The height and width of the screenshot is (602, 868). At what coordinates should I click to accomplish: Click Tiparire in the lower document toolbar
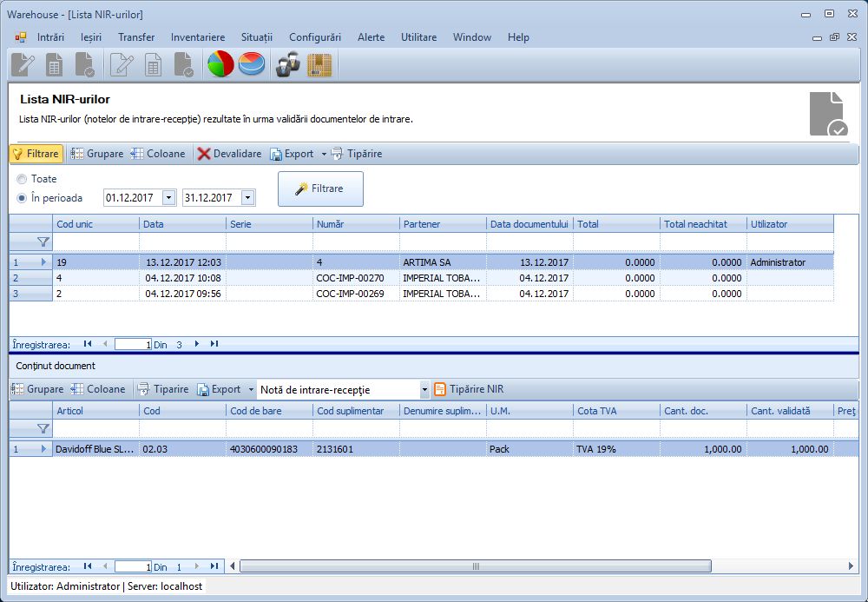tap(163, 389)
